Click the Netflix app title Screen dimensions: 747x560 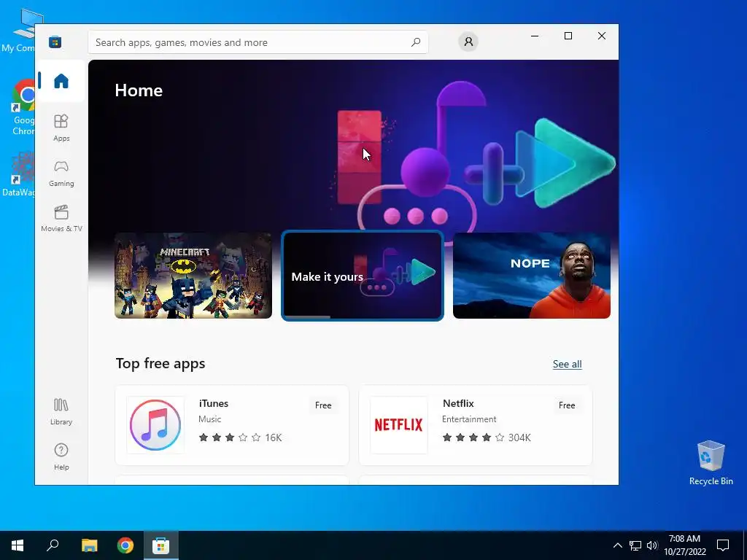click(458, 403)
